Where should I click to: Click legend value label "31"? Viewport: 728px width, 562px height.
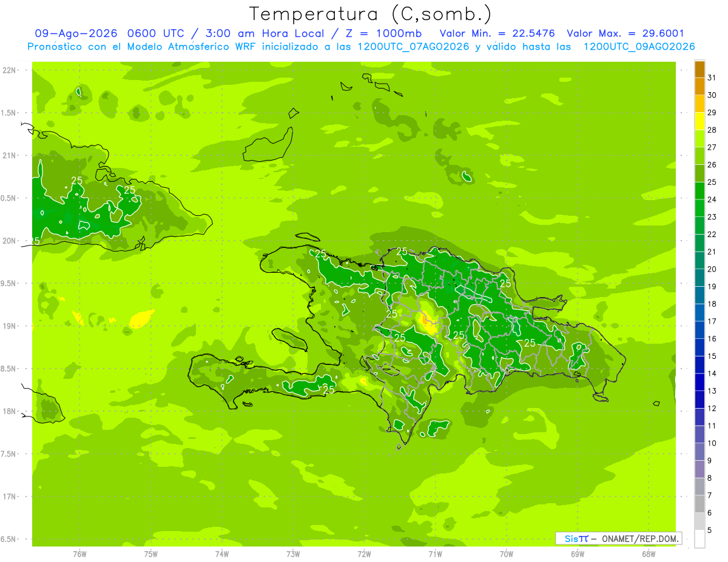tap(712, 77)
